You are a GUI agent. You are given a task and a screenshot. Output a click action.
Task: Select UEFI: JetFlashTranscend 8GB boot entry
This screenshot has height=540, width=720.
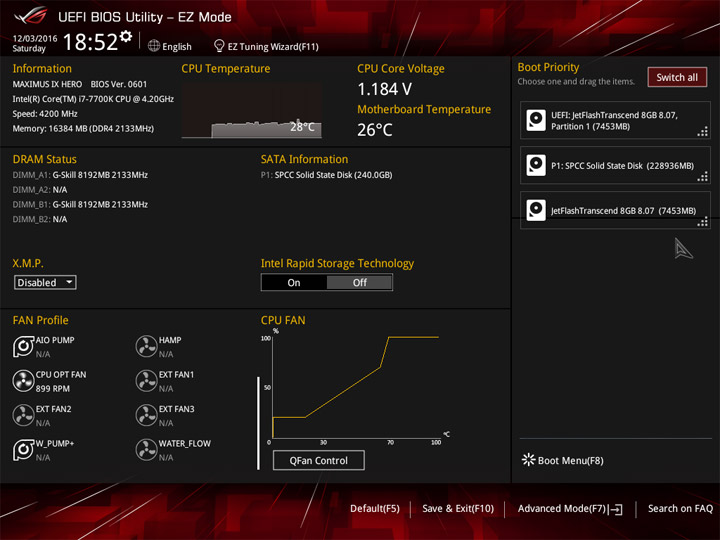(x=615, y=120)
